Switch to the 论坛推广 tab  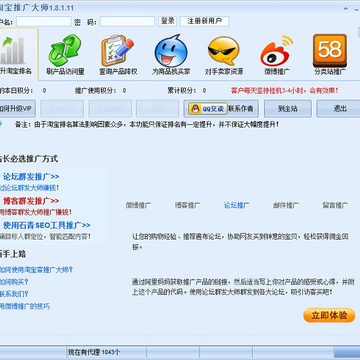237,205
